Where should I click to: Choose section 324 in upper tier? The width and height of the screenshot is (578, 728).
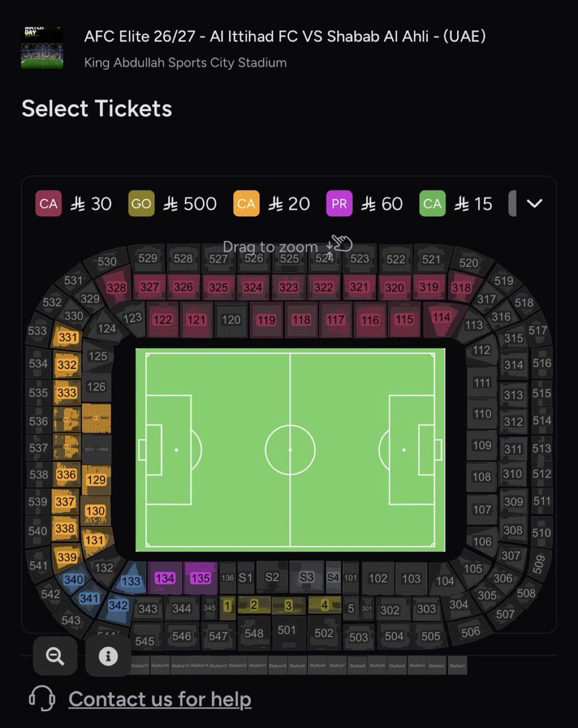coord(253,287)
